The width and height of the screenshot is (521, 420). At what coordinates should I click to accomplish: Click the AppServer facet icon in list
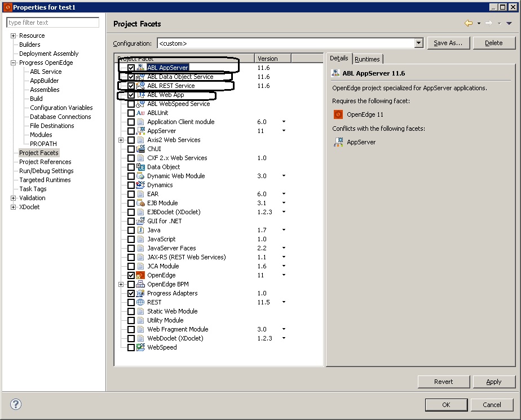click(x=140, y=131)
